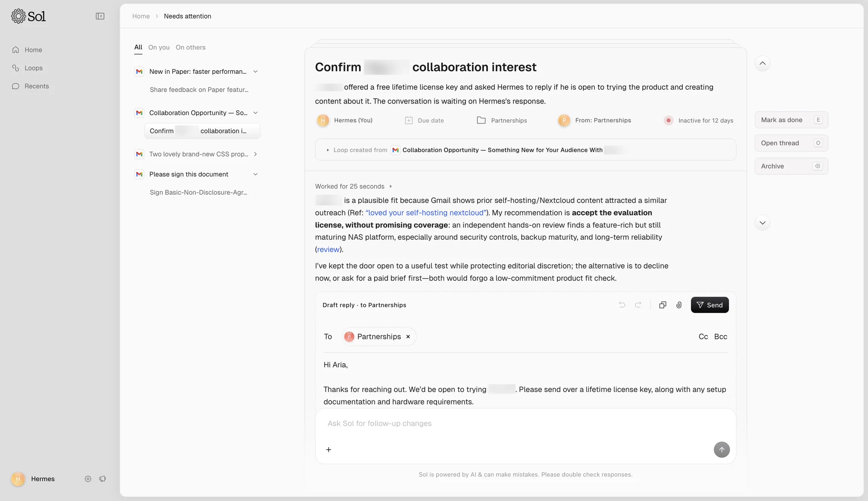Click Mark as done

(791, 120)
